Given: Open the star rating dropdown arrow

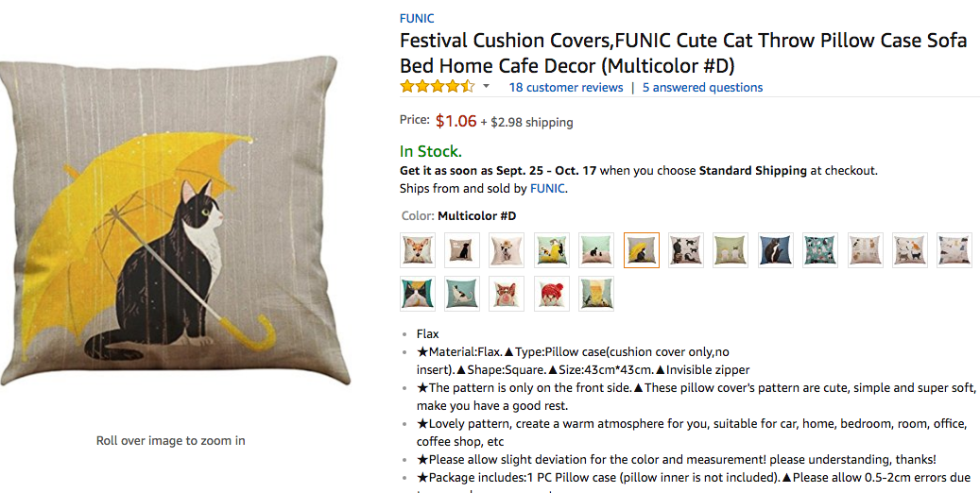Looking at the screenshot, I should (487, 87).
